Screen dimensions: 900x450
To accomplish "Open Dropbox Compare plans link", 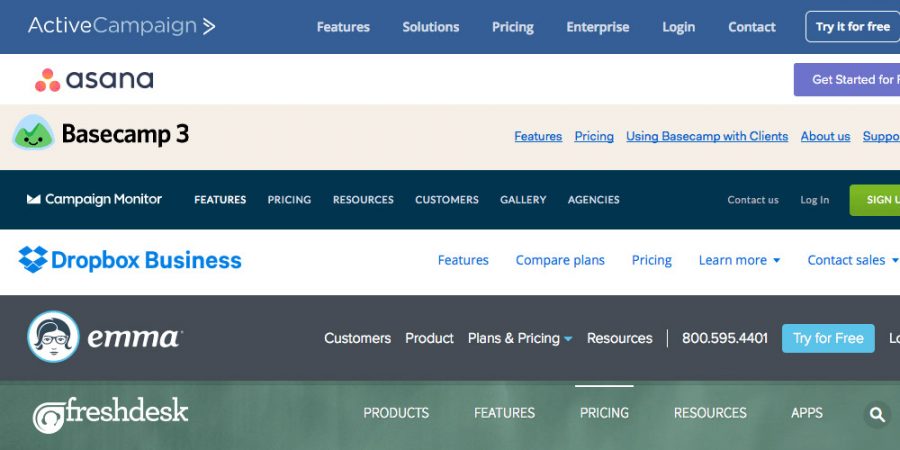I will pos(560,260).
